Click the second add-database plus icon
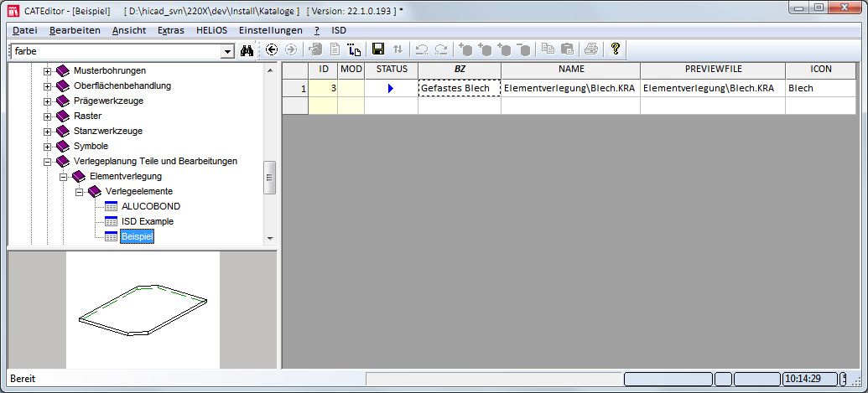Image resolution: width=868 pixels, height=393 pixels. (x=485, y=49)
